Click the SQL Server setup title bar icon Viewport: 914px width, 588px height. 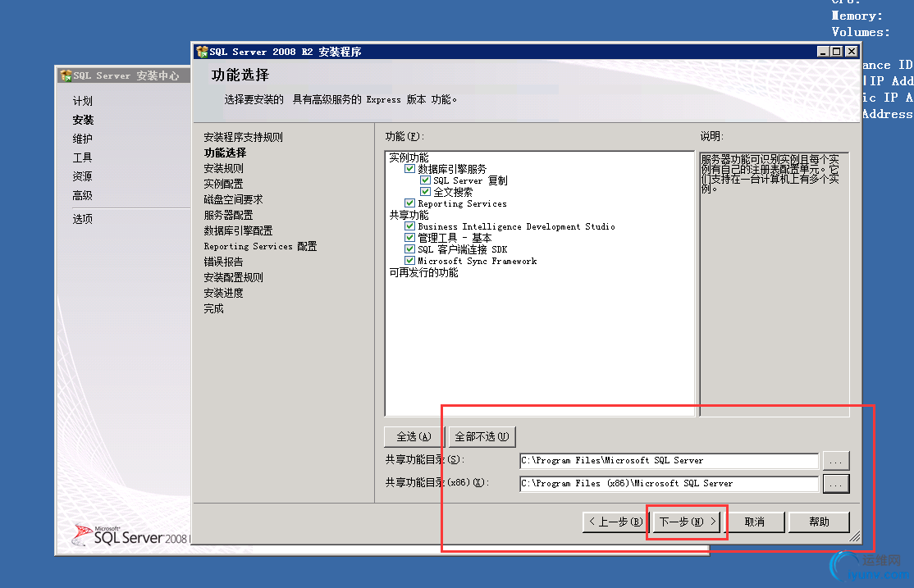coord(203,52)
